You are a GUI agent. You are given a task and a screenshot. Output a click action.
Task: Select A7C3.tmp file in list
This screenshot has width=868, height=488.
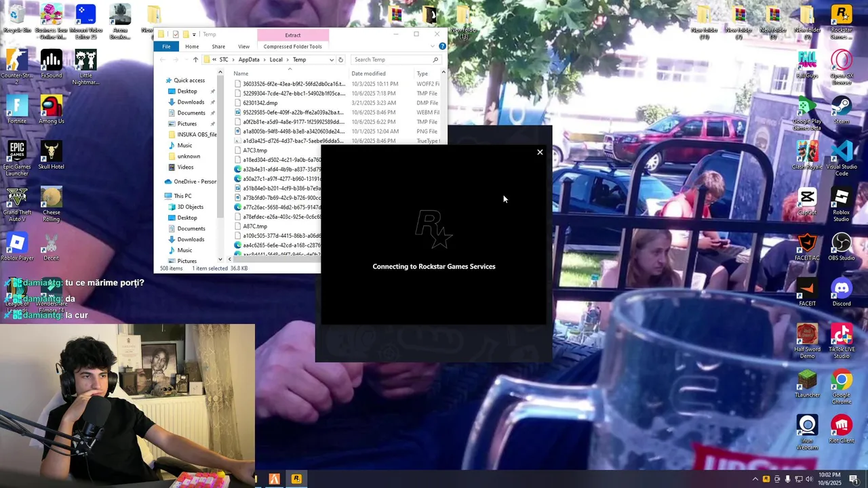[255, 150]
